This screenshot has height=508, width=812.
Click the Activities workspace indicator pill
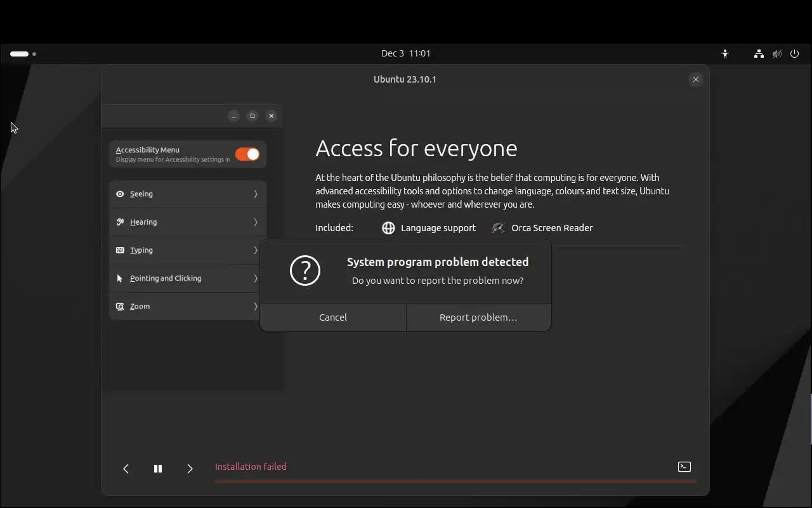click(x=19, y=54)
